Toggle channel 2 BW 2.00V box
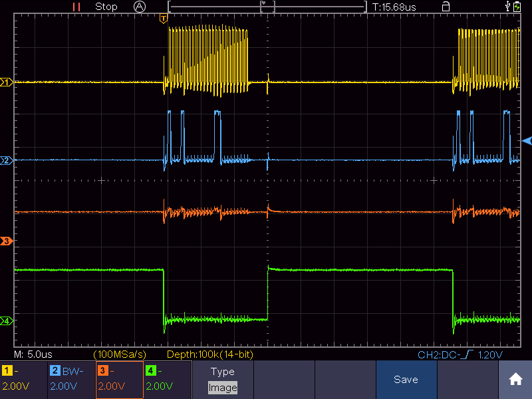This screenshot has height=399, width=532. pyautogui.click(x=72, y=379)
